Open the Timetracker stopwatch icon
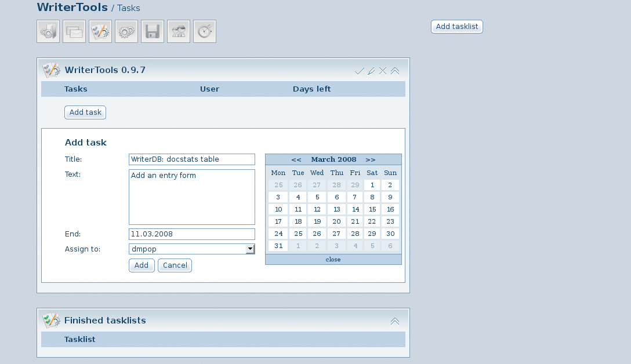This screenshot has height=364, width=631. 204,31
